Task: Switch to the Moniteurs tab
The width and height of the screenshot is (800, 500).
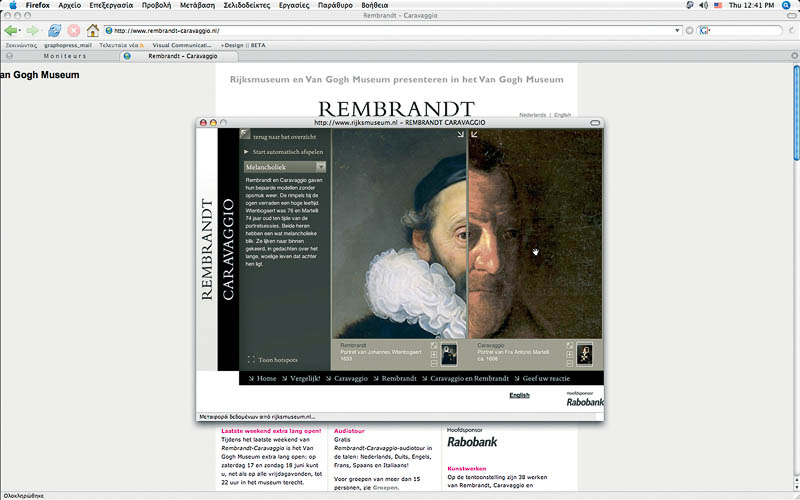Action: pyautogui.click(x=65, y=56)
